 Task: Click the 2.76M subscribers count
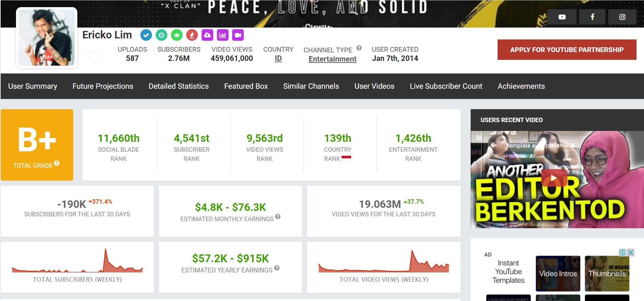pos(179,58)
